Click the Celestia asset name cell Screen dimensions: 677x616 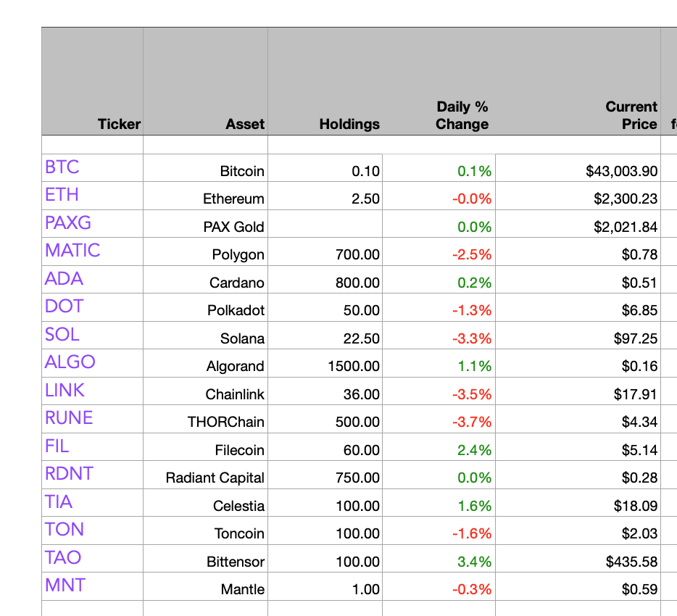click(206, 507)
